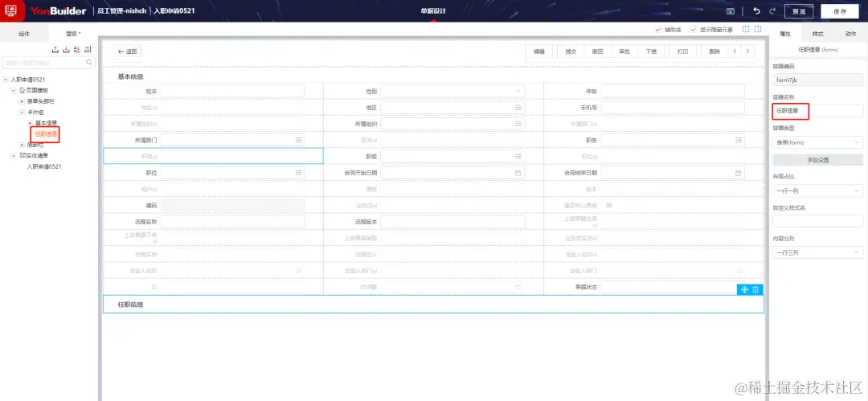Click the 提交 button in form toolbar
The height and width of the screenshot is (401, 868).
pos(571,51)
